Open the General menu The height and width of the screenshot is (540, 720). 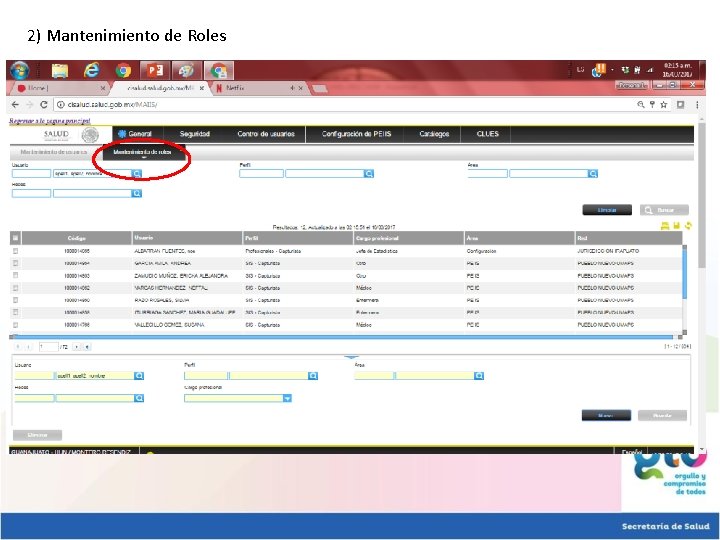135,134
